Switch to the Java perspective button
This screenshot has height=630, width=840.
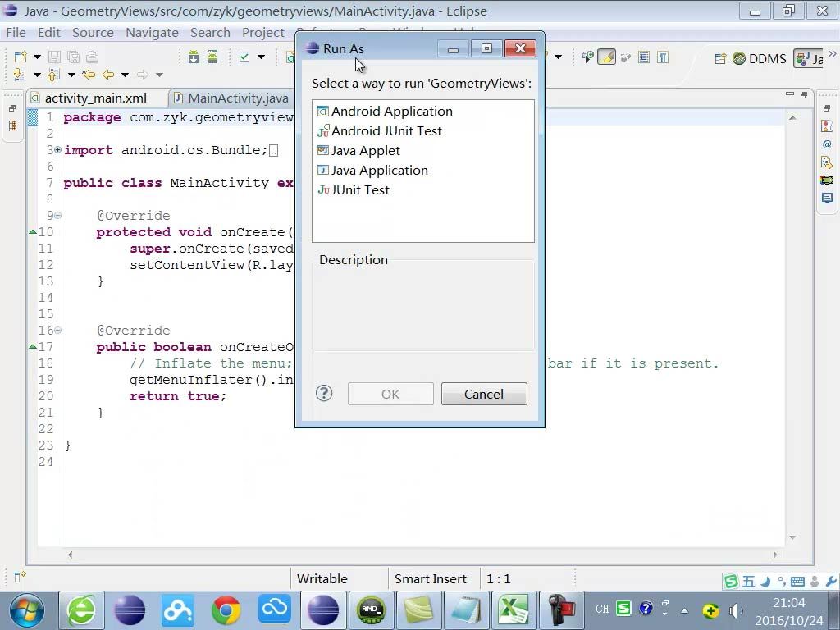[x=809, y=58]
